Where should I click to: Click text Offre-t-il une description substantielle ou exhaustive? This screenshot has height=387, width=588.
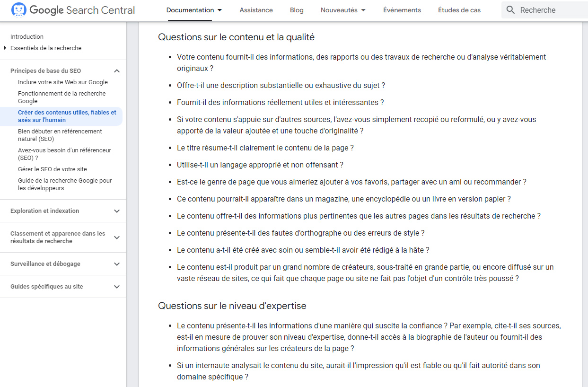[x=281, y=85]
